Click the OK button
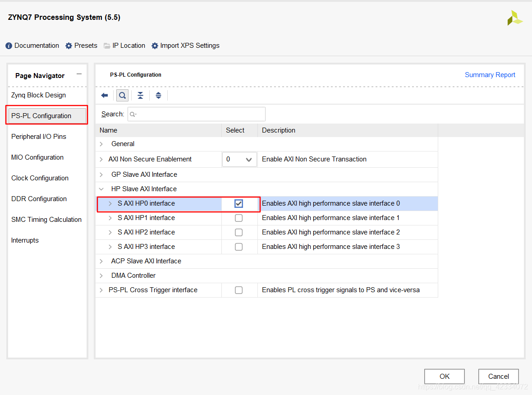The image size is (532, 395). coord(445,377)
